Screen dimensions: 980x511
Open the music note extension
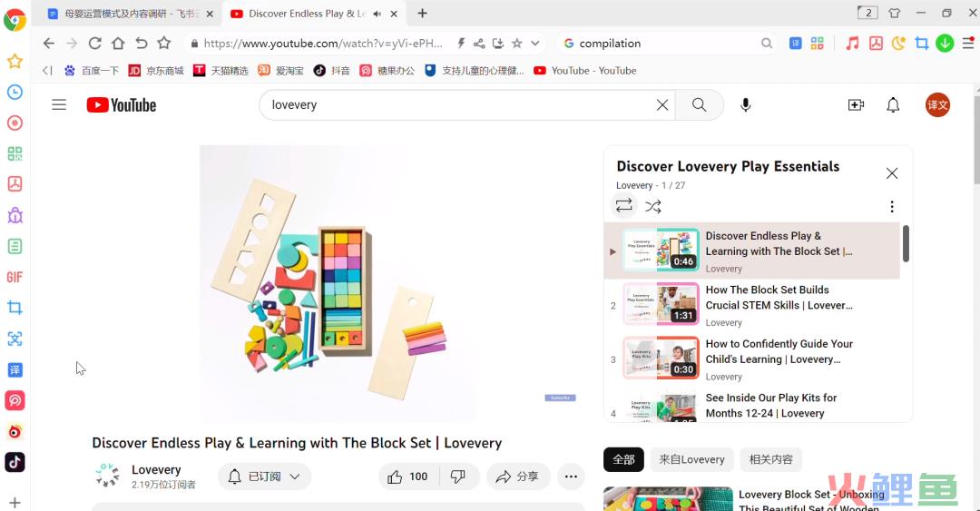[852, 44]
